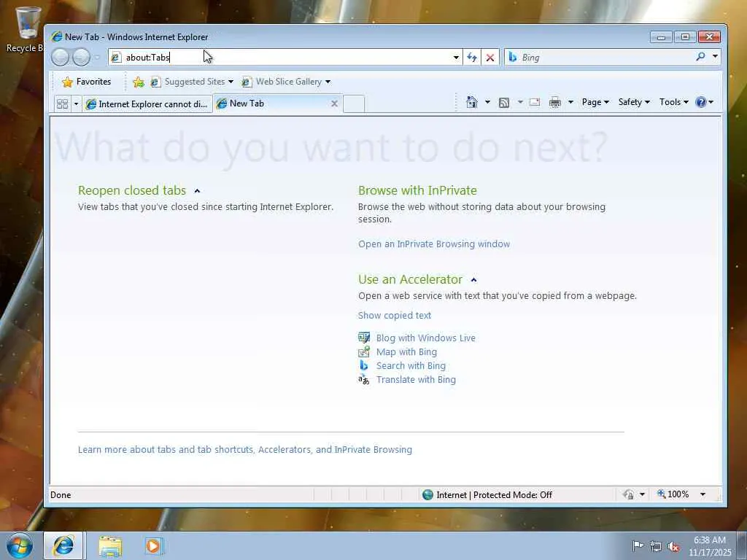
Task: Click the Back navigation button
Action: click(x=60, y=57)
